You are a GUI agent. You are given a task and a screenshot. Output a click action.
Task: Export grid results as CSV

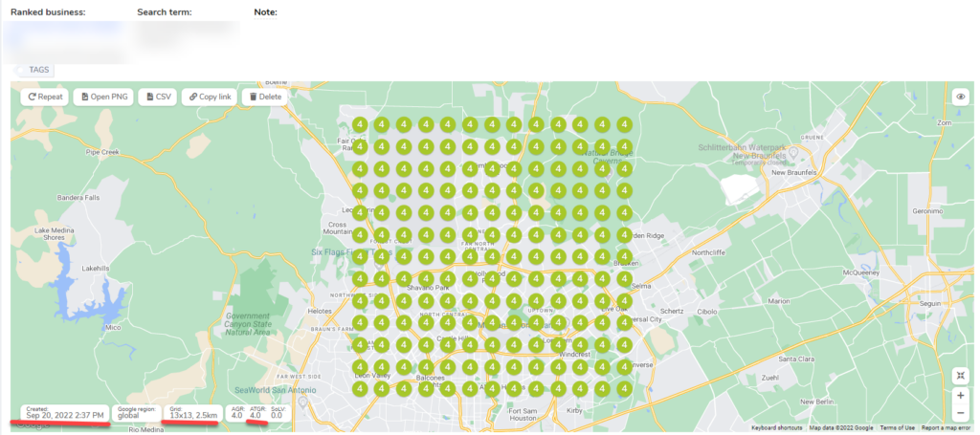pos(158,97)
